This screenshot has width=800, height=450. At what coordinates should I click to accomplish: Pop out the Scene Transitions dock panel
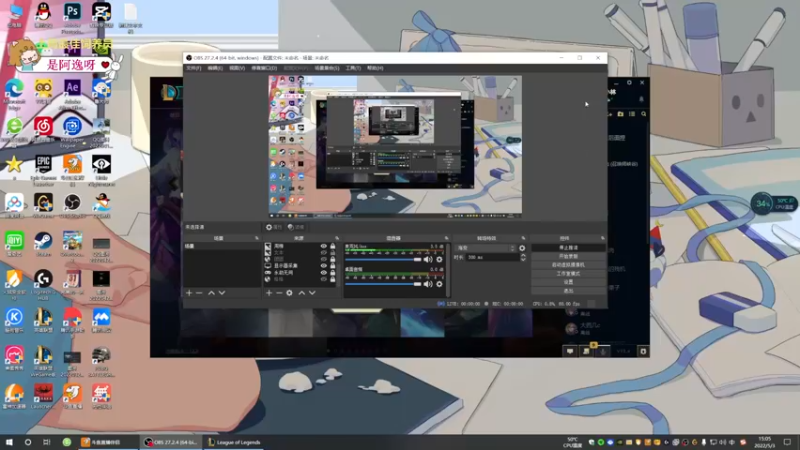point(523,238)
